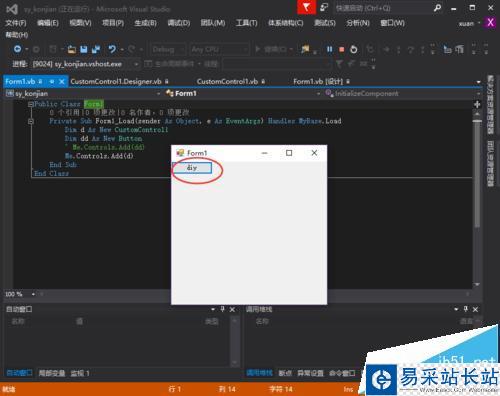Click the Open File folder icon
500x396 pixels.
tap(72, 50)
